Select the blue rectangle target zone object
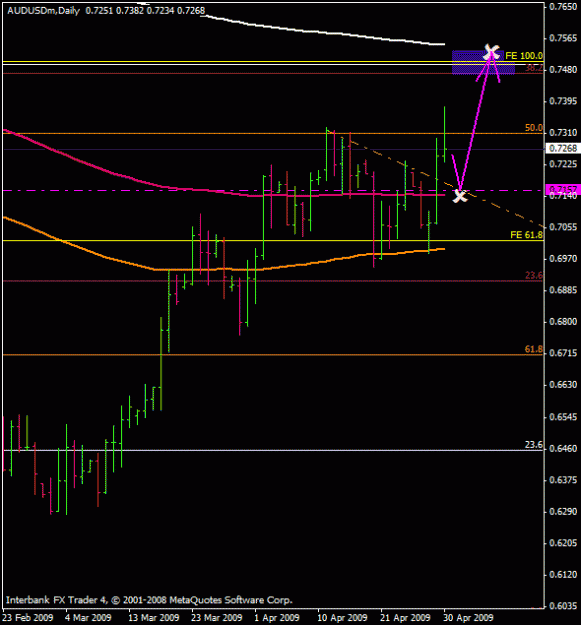 click(x=483, y=62)
